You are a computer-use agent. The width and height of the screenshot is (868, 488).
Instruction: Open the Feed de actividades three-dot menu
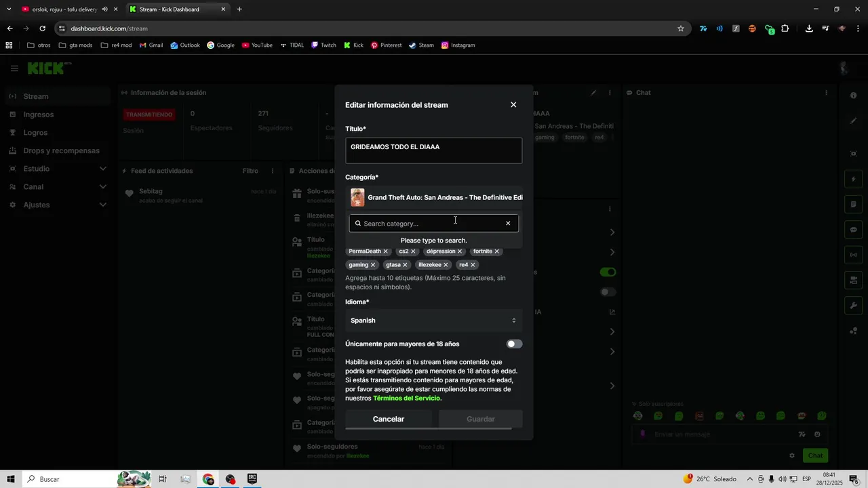click(273, 171)
